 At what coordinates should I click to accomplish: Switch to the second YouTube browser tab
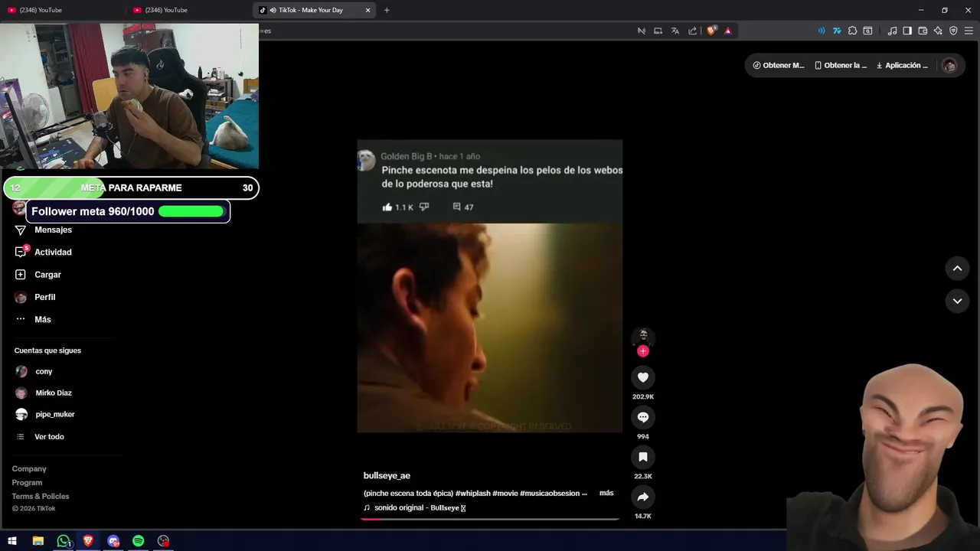tap(189, 10)
